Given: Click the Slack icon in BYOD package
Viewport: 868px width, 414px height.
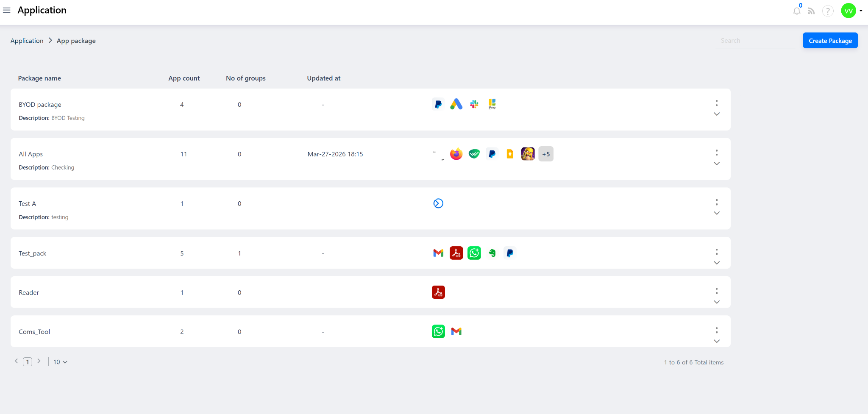Looking at the screenshot, I should click(474, 104).
